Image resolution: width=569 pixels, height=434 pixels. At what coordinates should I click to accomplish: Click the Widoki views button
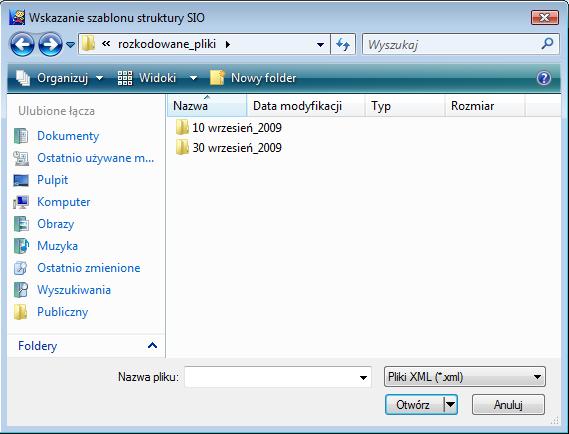(x=147, y=78)
